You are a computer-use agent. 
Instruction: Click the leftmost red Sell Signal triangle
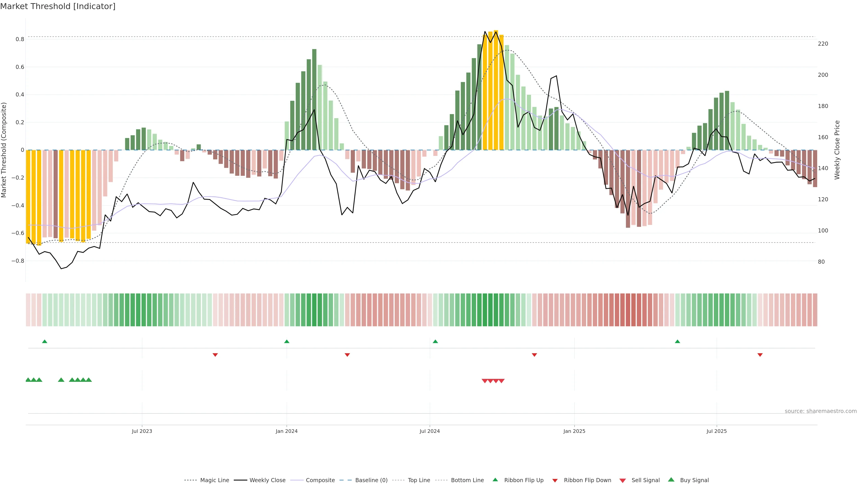[485, 381]
